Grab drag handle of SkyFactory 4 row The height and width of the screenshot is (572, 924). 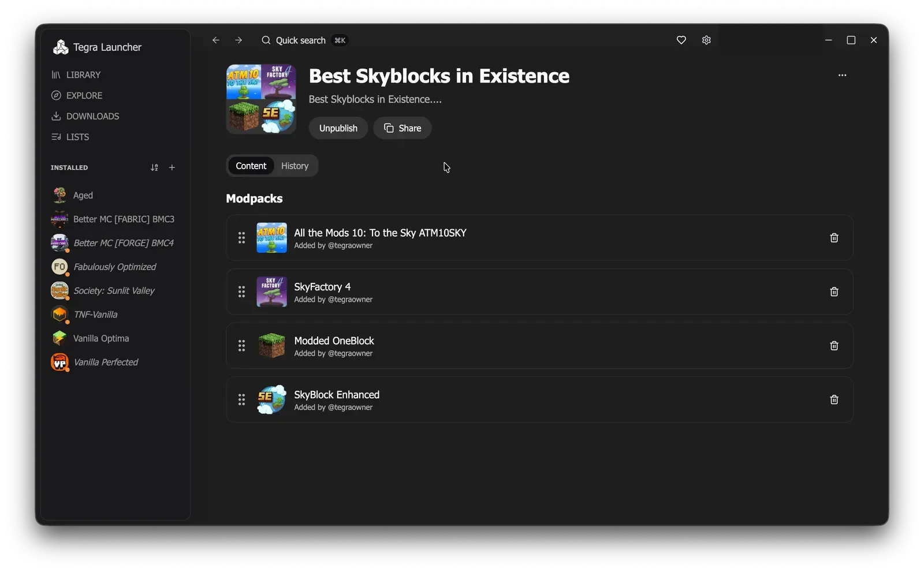241,291
